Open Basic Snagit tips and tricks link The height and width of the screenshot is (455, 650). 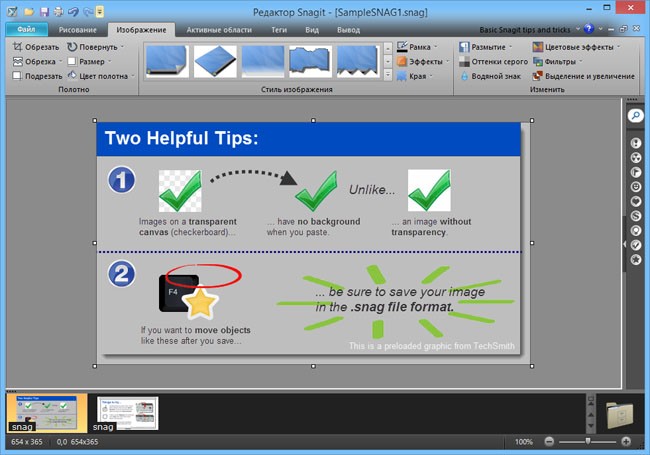coord(524,30)
